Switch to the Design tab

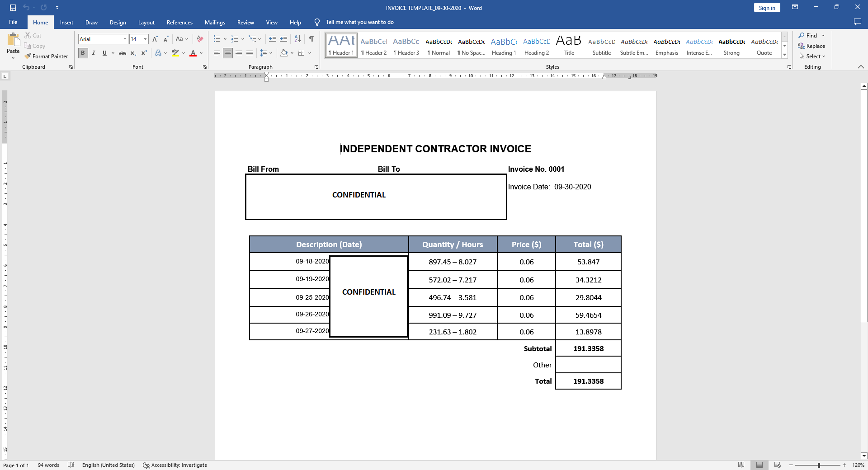click(x=118, y=22)
